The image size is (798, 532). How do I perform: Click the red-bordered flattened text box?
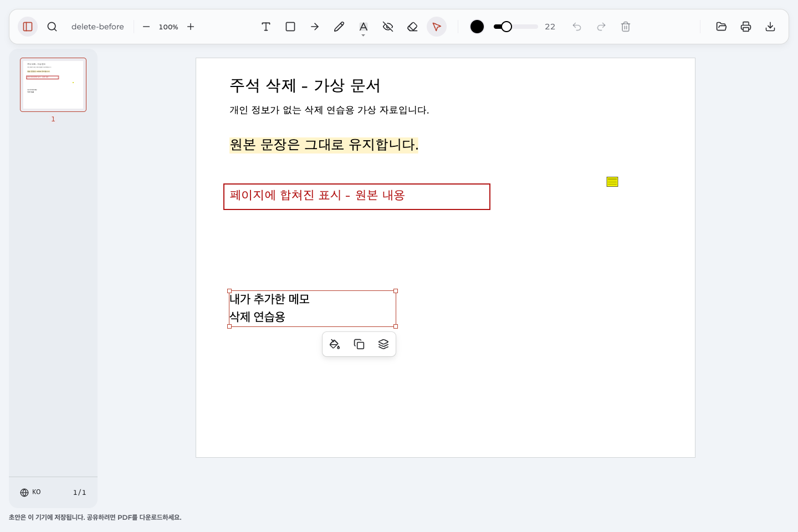tap(357, 197)
